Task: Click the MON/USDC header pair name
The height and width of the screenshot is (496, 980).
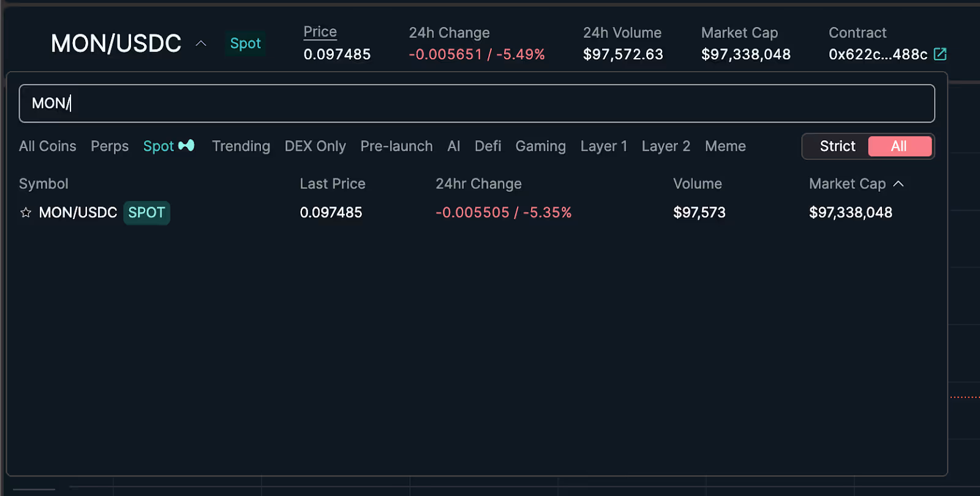Action: click(116, 43)
